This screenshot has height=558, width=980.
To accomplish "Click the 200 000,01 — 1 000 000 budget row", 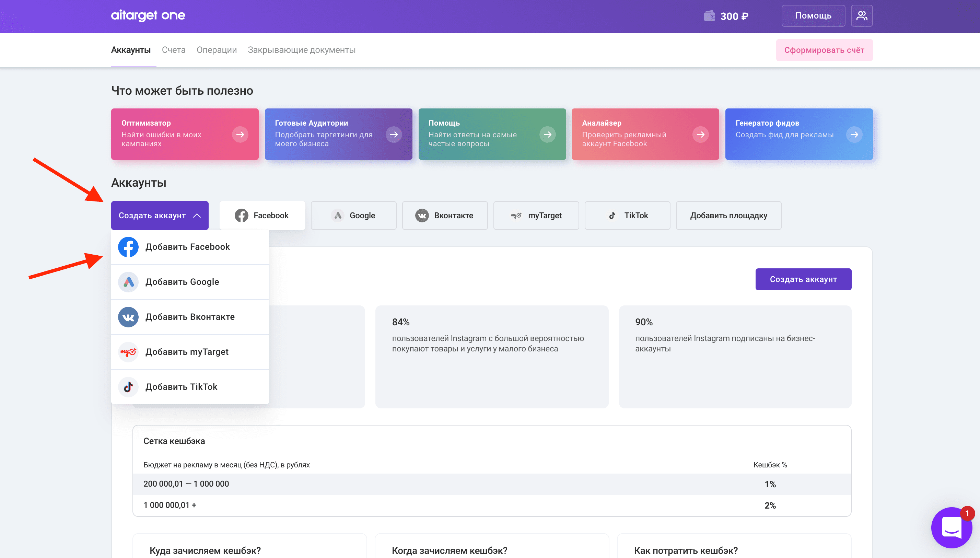I will tap(492, 484).
